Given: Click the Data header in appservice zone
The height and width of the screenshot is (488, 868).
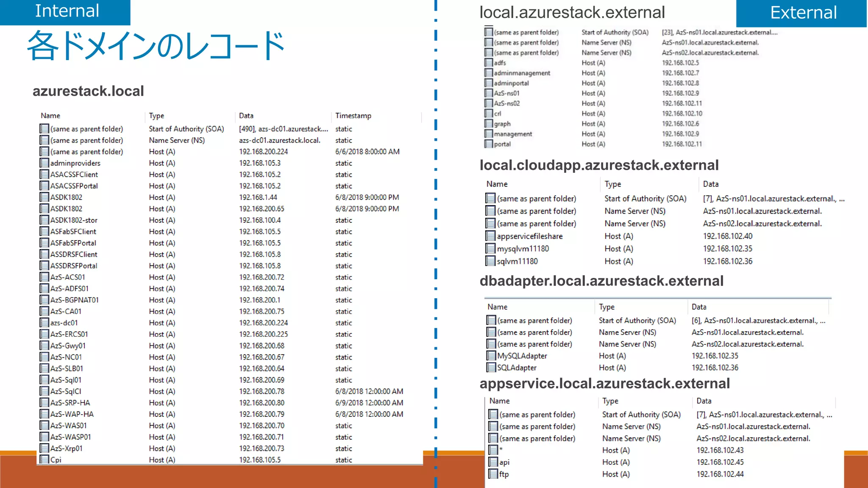Looking at the screenshot, I should (704, 401).
